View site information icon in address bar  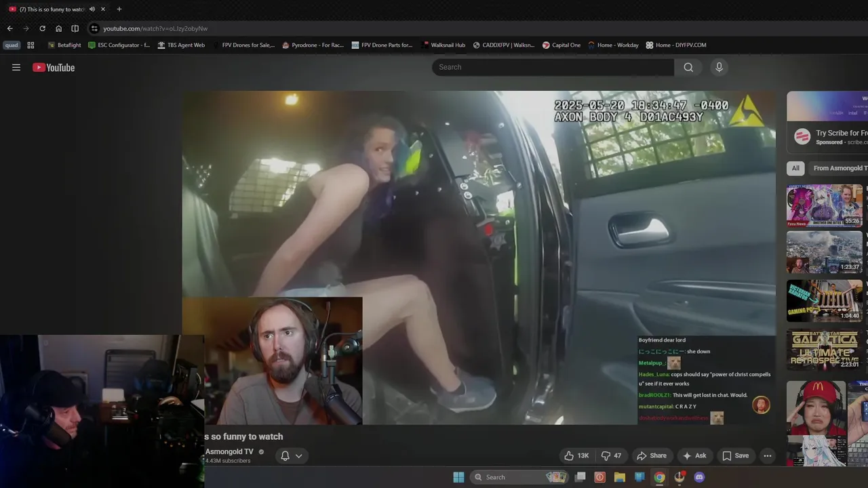coord(94,28)
